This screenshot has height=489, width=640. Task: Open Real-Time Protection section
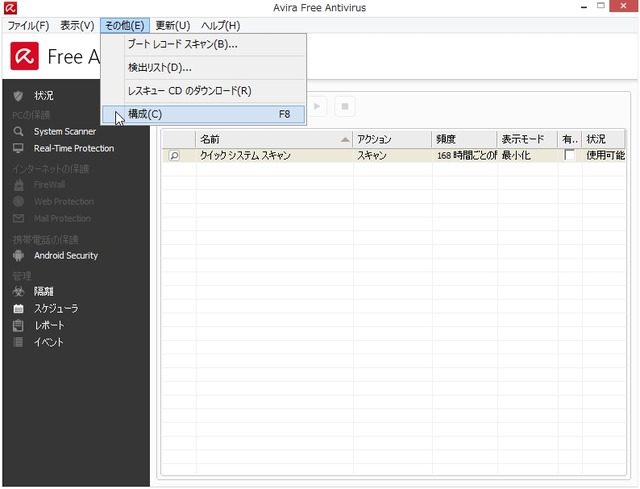74,148
